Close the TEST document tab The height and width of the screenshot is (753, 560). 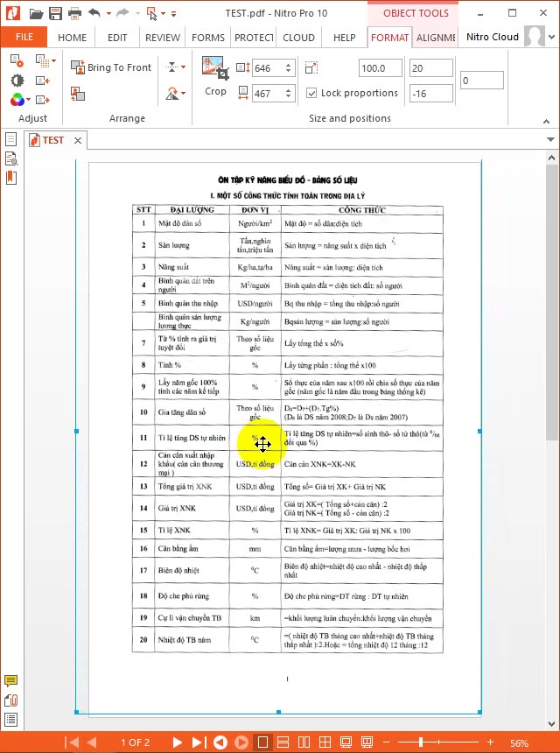point(78,140)
